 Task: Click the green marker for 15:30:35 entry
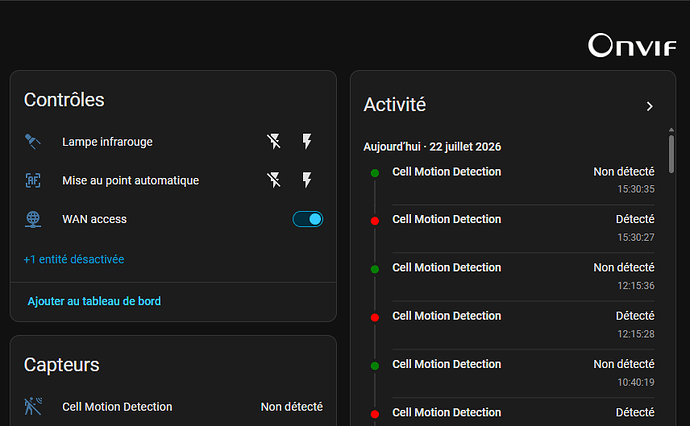click(375, 173)
